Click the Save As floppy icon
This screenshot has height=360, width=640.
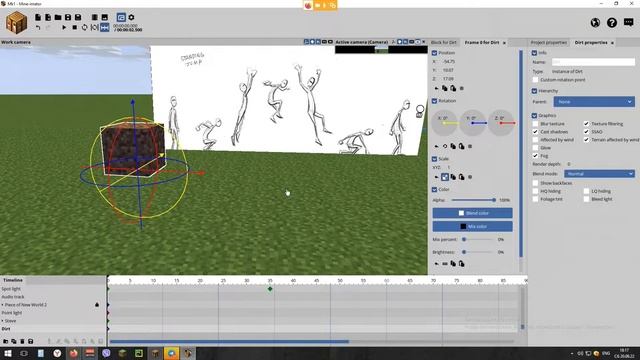pyautogui.click(x=78, y=17)
